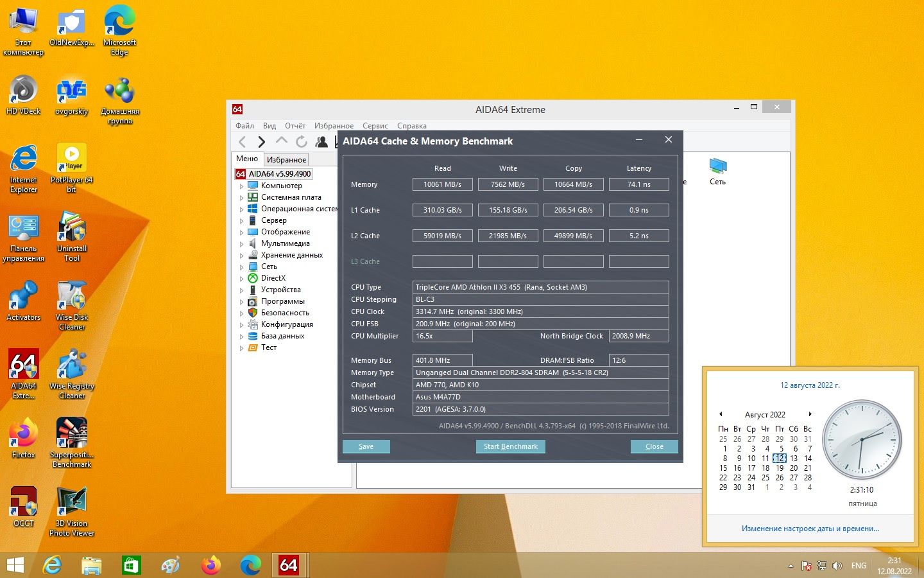The width and height of the screenshot is (924, 578).
Task: Open AIDA64 Extreme desktop shortcut
Action: click(23, 374)
